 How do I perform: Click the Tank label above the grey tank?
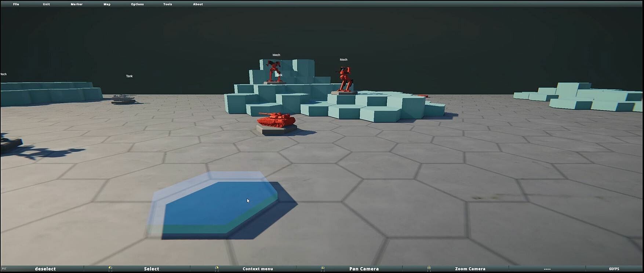(129, 76)
